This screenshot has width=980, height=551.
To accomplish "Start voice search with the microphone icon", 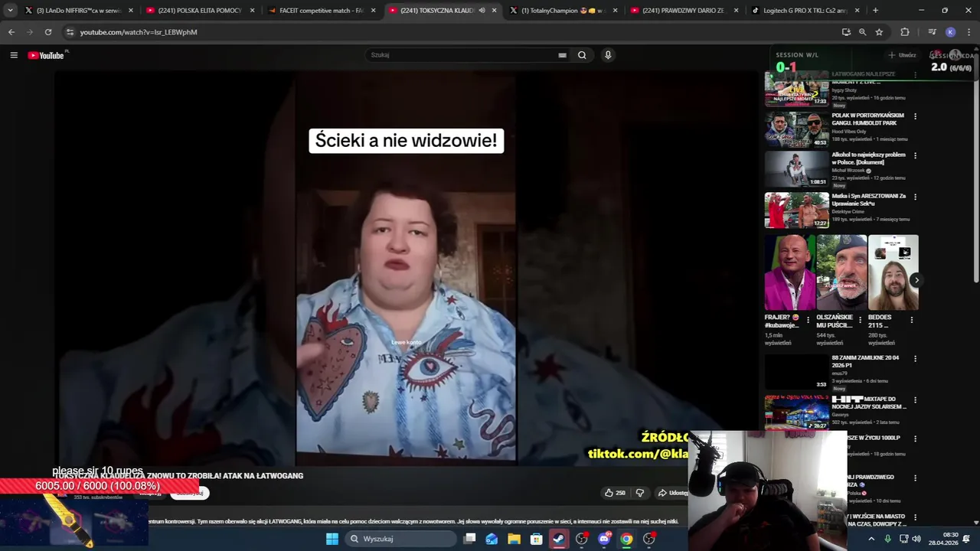I will (x=608, y=55).
